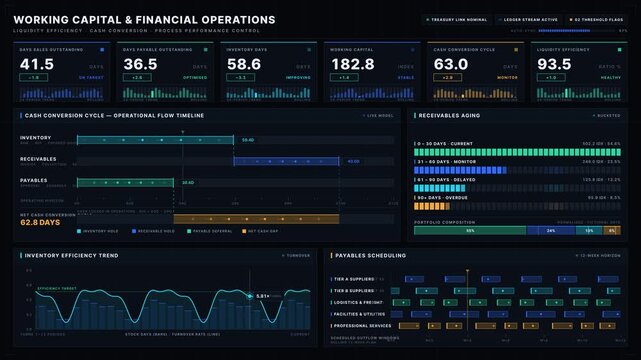The width and height of the screenshot is (641, 360).
Task: Select the Tier B Suppliers row label
Action: coord(354,291)
